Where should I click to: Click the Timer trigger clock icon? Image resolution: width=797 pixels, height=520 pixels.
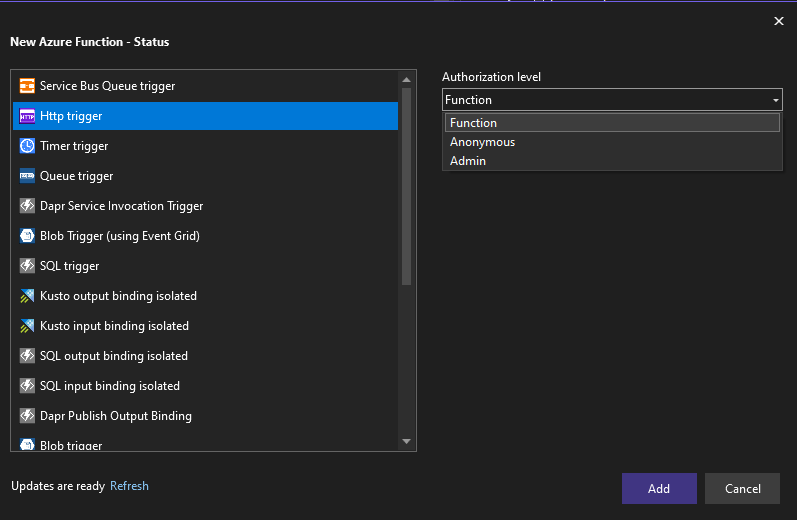tap(27, 146)
